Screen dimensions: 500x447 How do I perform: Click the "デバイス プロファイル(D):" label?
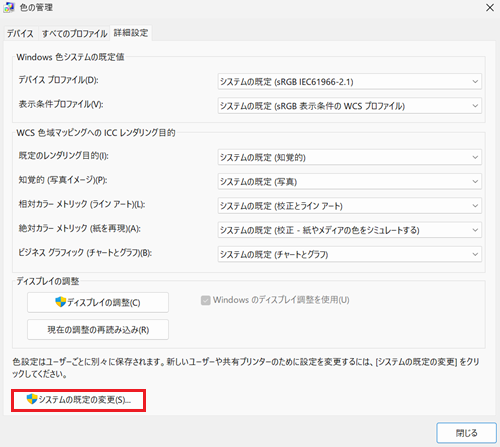point(58,80)
